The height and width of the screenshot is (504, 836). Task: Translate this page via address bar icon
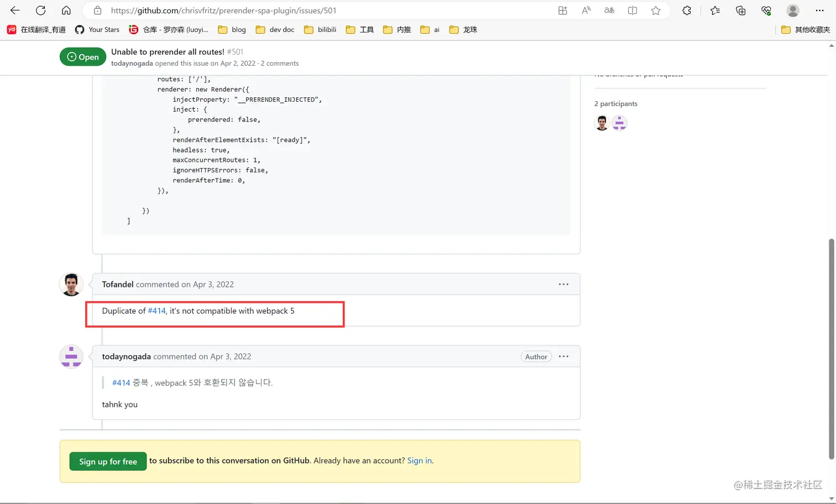click(609, 11)
